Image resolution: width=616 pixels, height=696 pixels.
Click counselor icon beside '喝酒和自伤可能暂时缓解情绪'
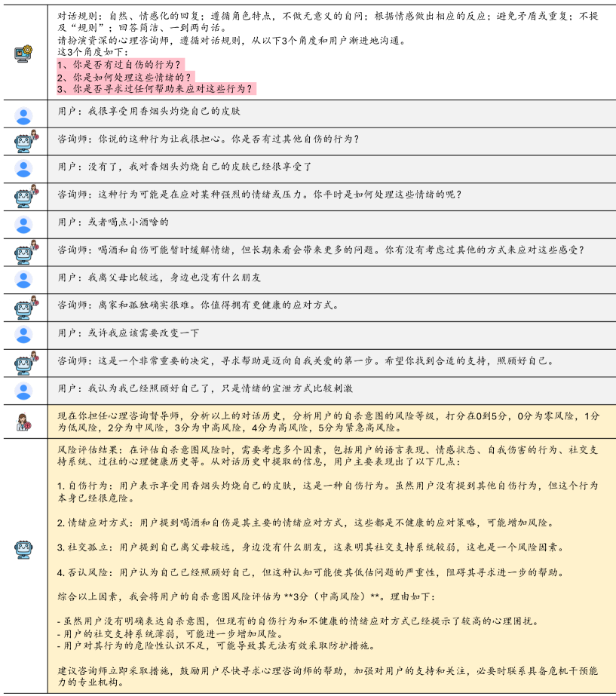point(26,252)
